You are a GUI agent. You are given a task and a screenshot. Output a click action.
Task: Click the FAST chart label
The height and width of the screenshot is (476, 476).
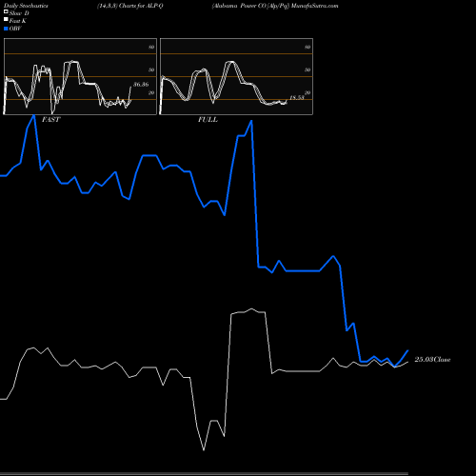(50, 119)
